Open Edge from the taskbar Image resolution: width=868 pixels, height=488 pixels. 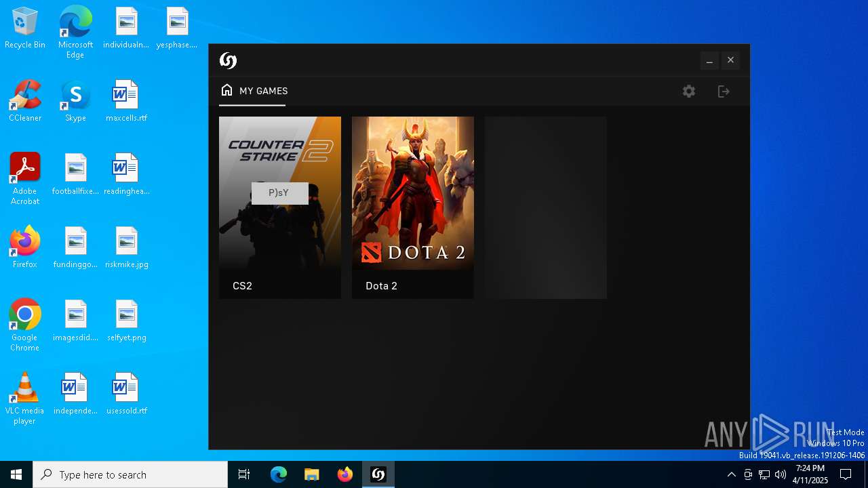point(279,474)
